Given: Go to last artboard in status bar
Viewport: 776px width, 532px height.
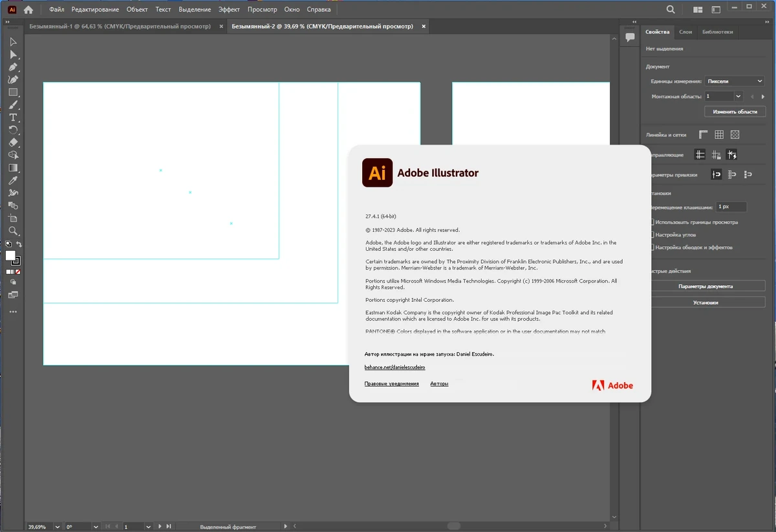Looking at the screenshot, I should 169,527.
